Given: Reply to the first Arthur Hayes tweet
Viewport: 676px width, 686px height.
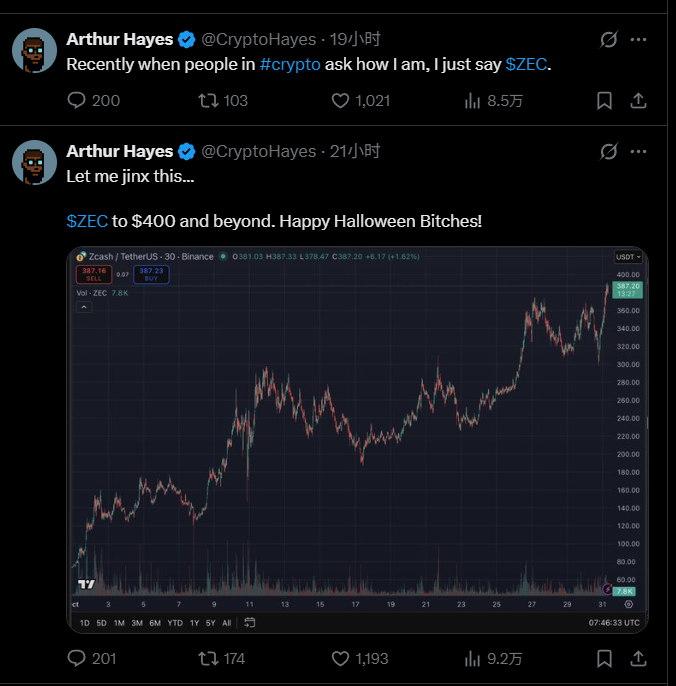Looking at the screenshot, I should 79,100.
